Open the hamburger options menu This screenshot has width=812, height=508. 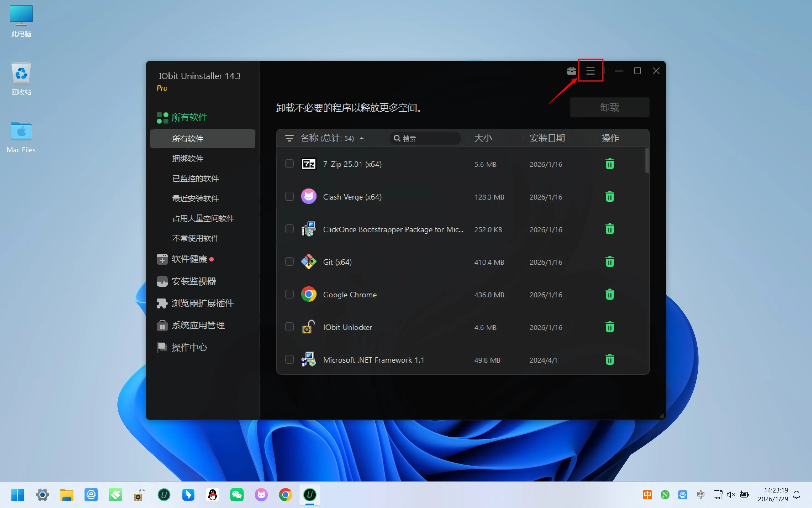pyautogui.click(x=590, y=71)
